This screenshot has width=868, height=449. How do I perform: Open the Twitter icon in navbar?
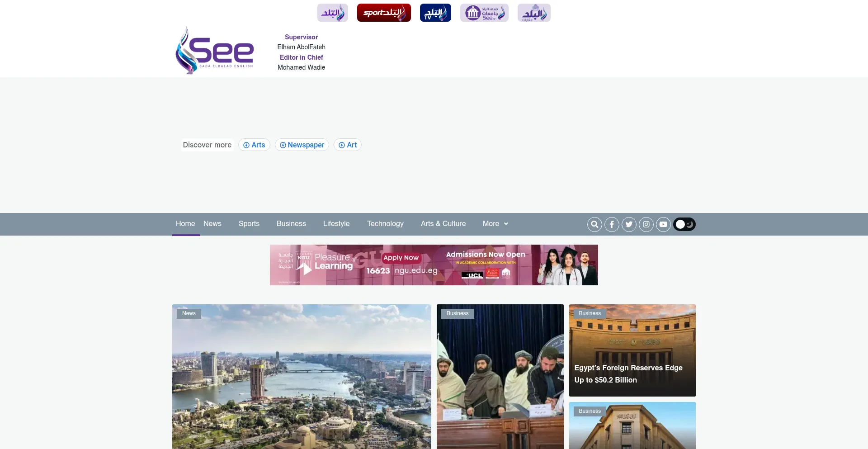[629, 224]
